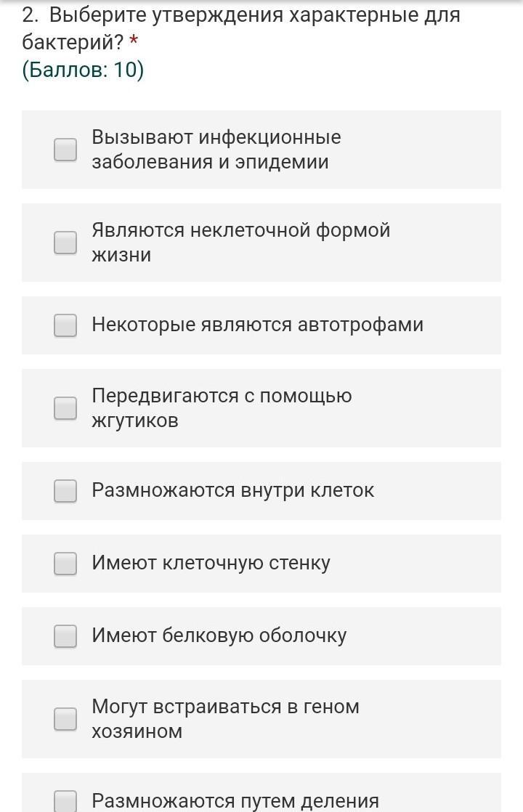Viewport: 523px width, 812px height.
Task: Click the label 'Имеют белковую оболочку'
Action: pyautogui.click(x=219, y=636)
